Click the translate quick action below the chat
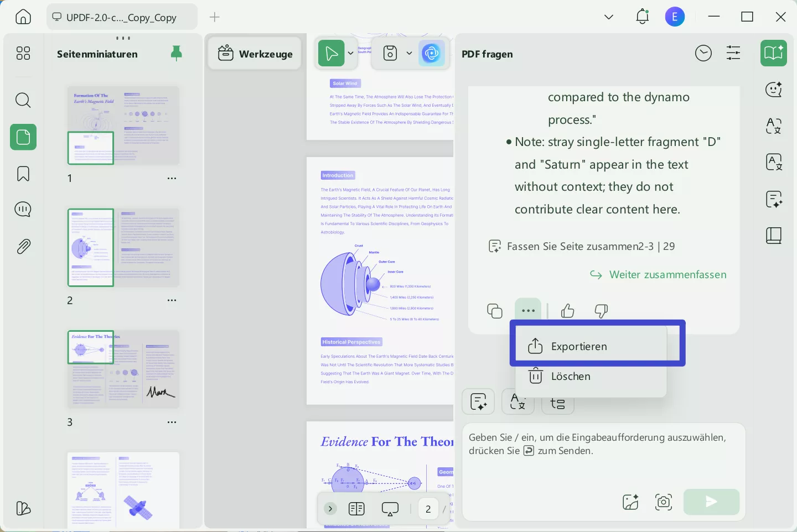 pos(518,401)
